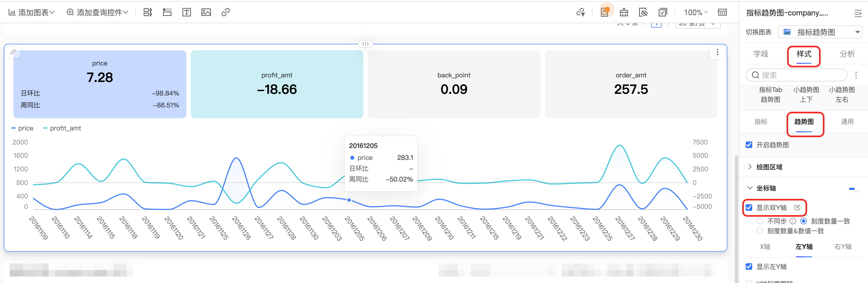Open the chart's three-dot more menu
The width and height of the screenshot is (868, 283).
(717, 52)
